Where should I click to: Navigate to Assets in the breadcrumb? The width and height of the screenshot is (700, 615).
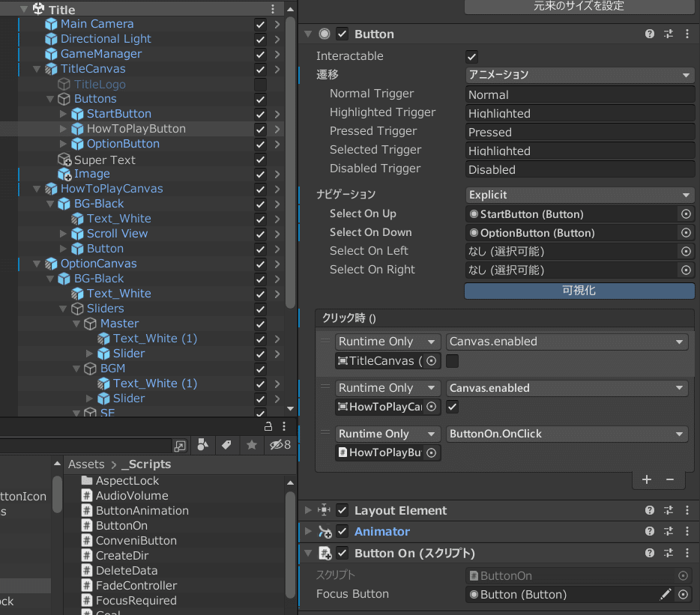coord(86,464)
